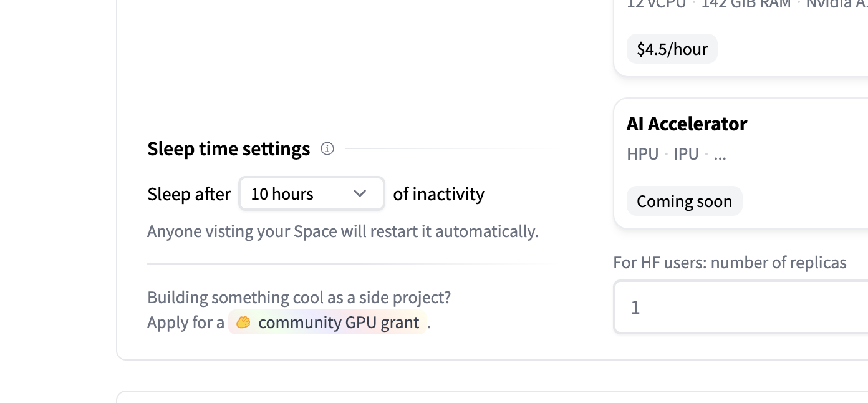Click the 'Building something cool' text
The width and height of the screenshot is (868, 403).
coord(299,297)
